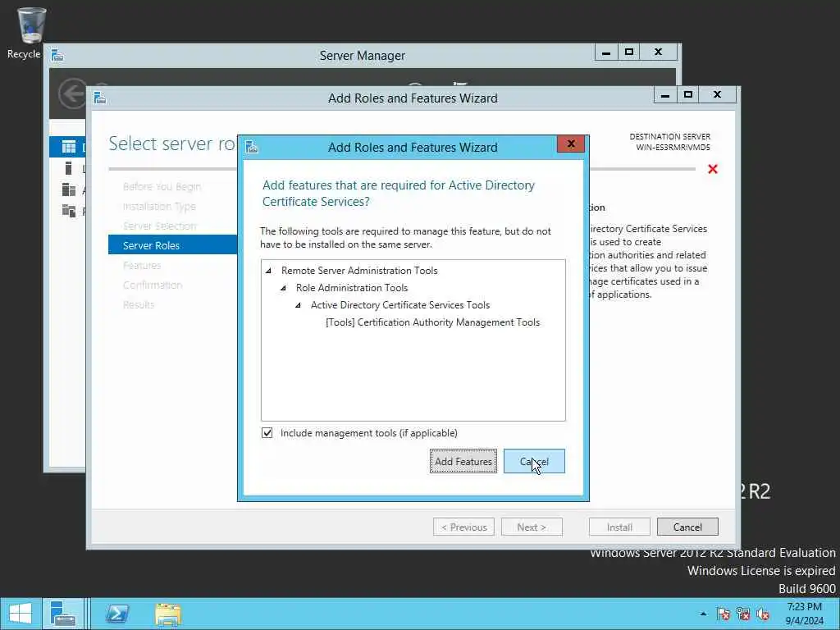Go to Installation Type step

pyautogui.click(x=159, y=206)
